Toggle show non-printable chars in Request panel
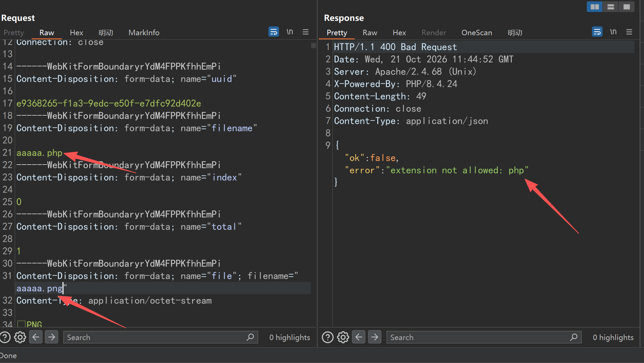Viewport: 644px width, 363px height. (x=290, y=32)
